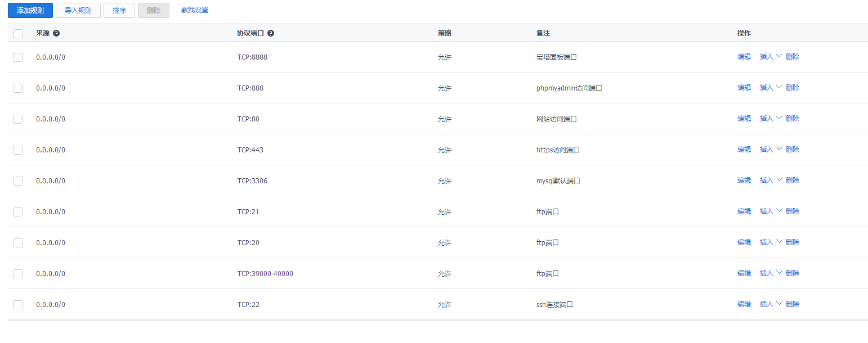Edit the TCP:8888 rule via 编辑
The width and height of the screenshot is (868, 343).
tap(744, 57)
